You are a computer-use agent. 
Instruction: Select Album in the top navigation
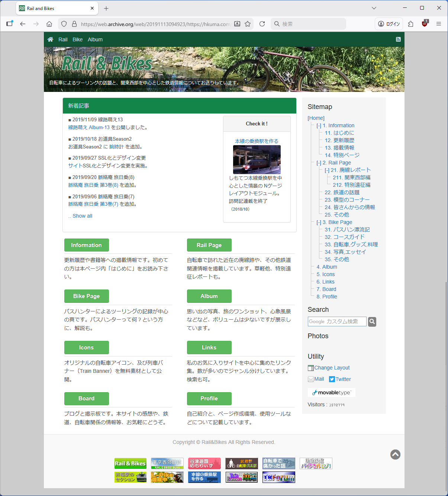tap(95, 39)
